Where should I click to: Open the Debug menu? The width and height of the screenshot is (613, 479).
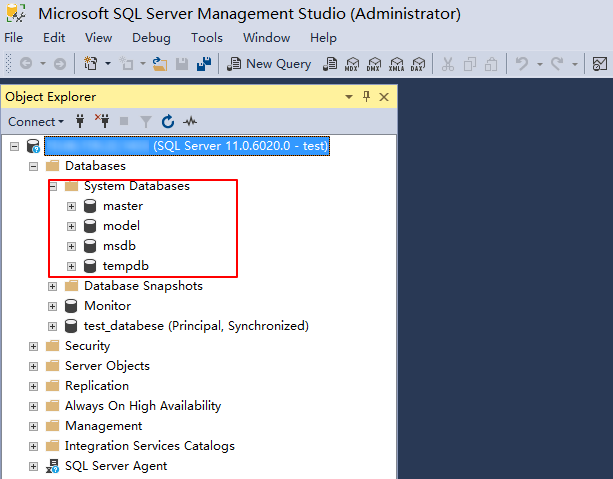pyautogui.click(x=151, y=38)
